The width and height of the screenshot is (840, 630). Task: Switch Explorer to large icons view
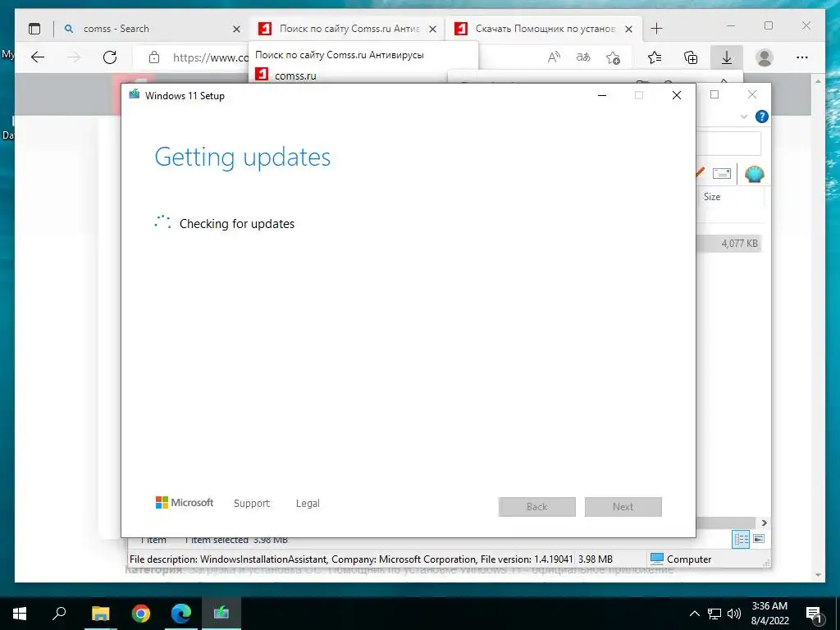pyautogui.click(x=759, y=539)
